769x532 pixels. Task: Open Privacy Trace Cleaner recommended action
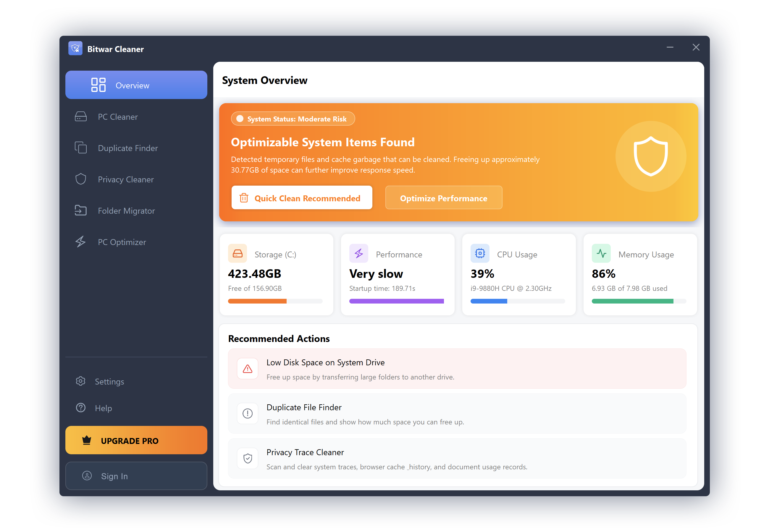point(457,458)
